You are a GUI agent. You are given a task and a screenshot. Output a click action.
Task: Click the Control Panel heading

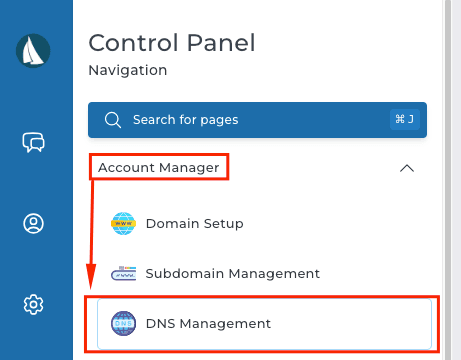[x=172, y=43]
